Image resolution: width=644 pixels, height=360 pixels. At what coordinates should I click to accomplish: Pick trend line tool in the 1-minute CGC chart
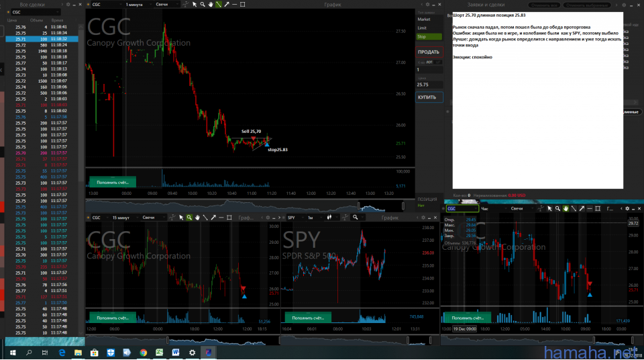(x=219, y=5)
